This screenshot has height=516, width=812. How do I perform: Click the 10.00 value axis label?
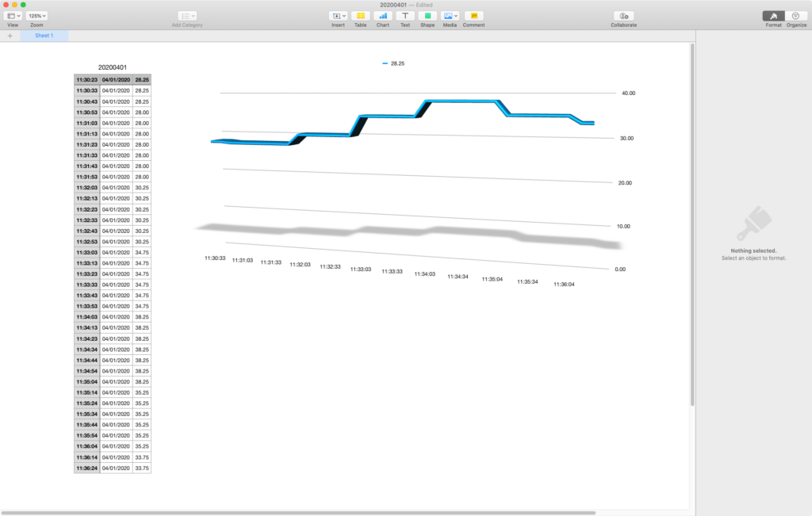(623, 226)
